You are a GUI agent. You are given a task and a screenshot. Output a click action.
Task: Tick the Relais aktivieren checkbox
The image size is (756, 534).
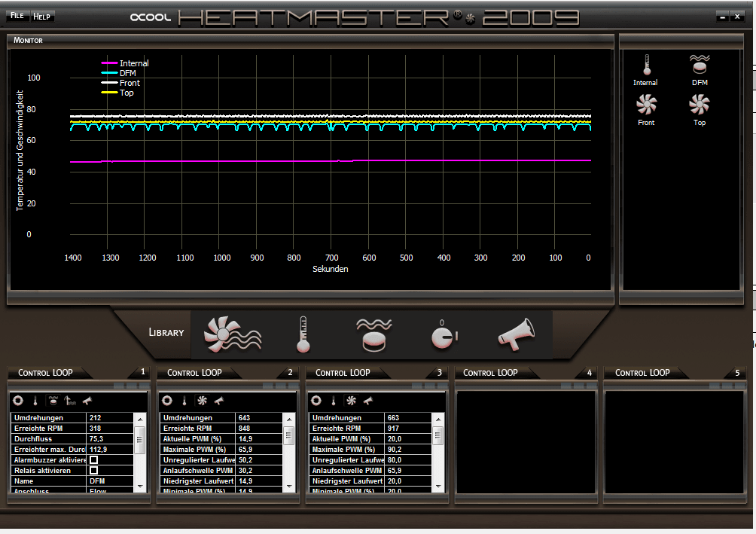pyautogui.click(x=93, y=471)
